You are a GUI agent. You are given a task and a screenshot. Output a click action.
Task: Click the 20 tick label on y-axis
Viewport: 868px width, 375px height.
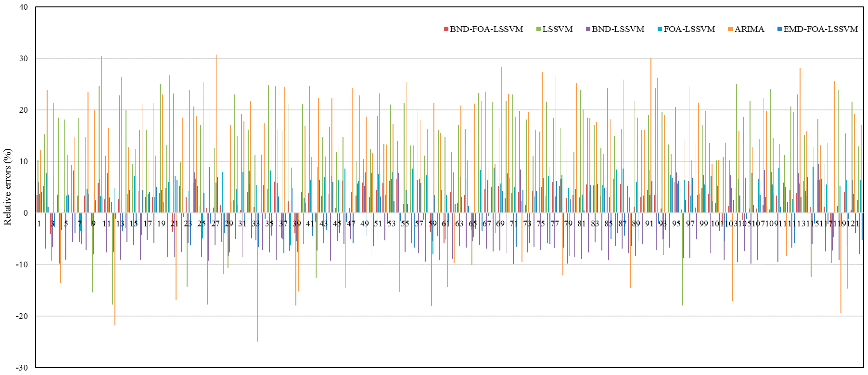coord(24,110)
